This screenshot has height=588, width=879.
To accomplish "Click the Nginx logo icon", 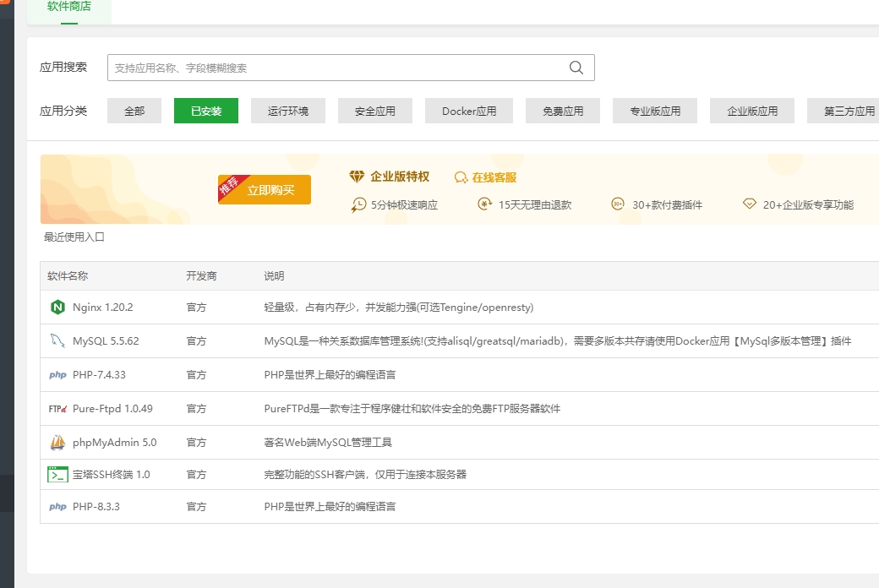I will [x=57, y=308].
